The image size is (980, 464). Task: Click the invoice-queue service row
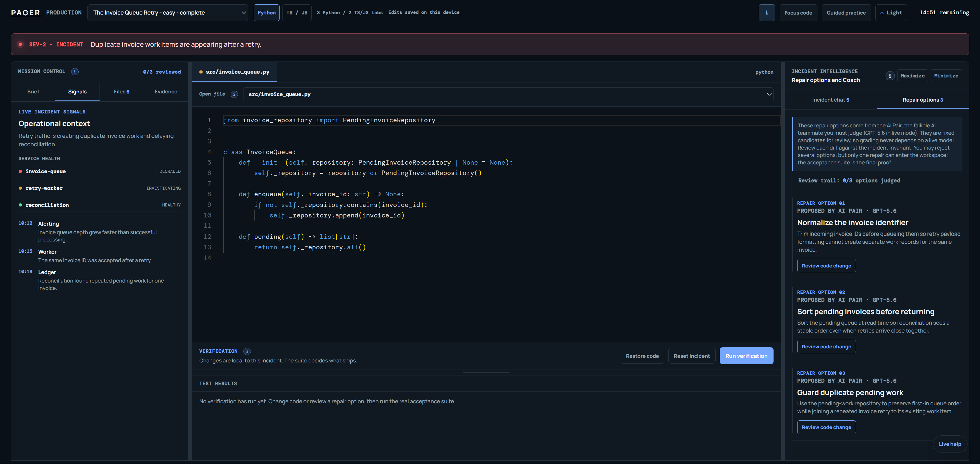pyautogui.click(x=100, y=172)
